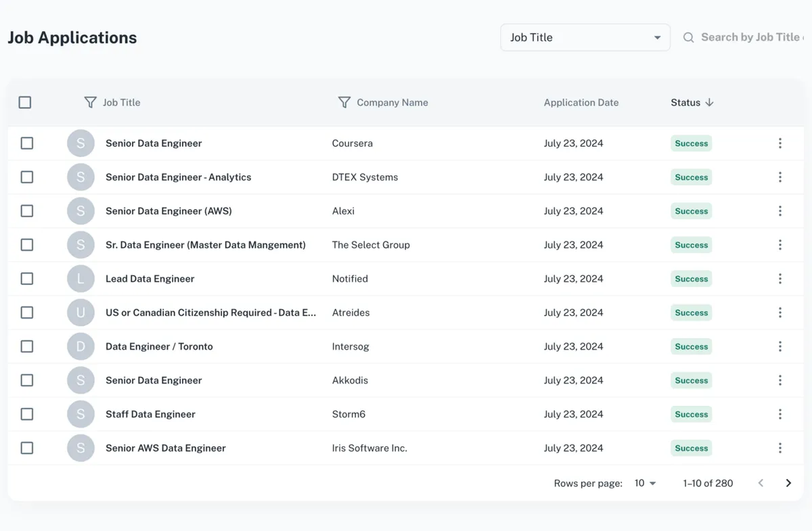This screenshot has width=812, height=531.
Task: Open row actions menu for Storm6
Action: [x=780, y=414]
